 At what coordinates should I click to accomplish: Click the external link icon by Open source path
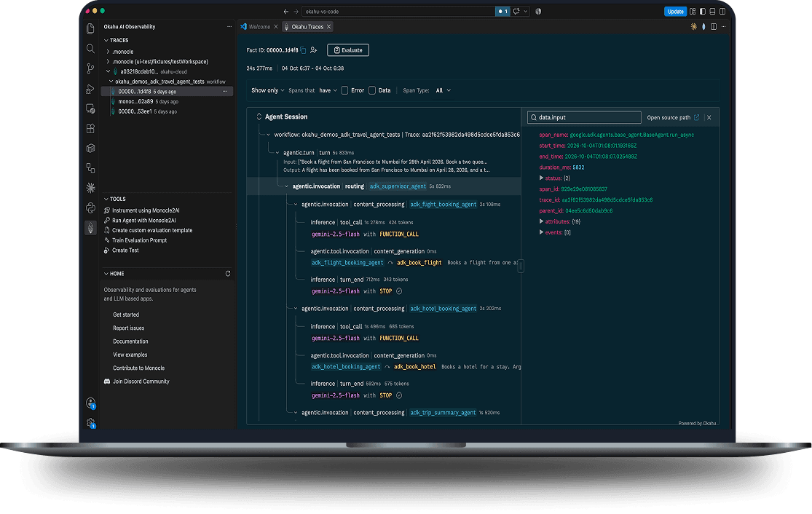tap(696, 117)
